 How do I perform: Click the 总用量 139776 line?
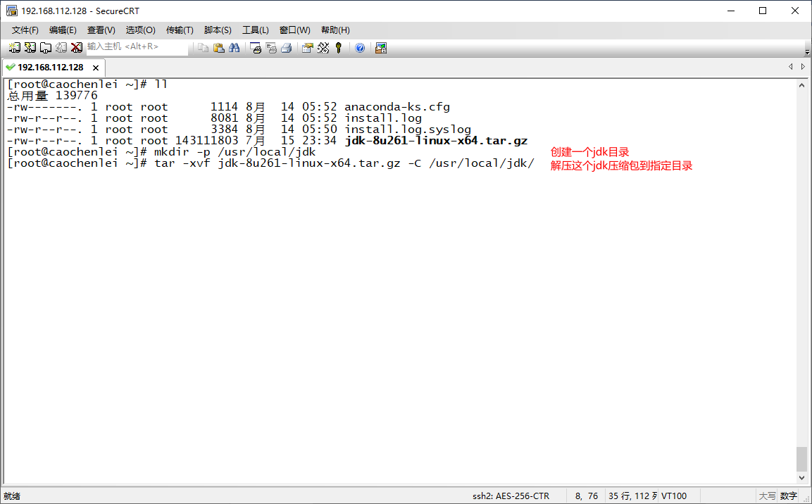52,96
